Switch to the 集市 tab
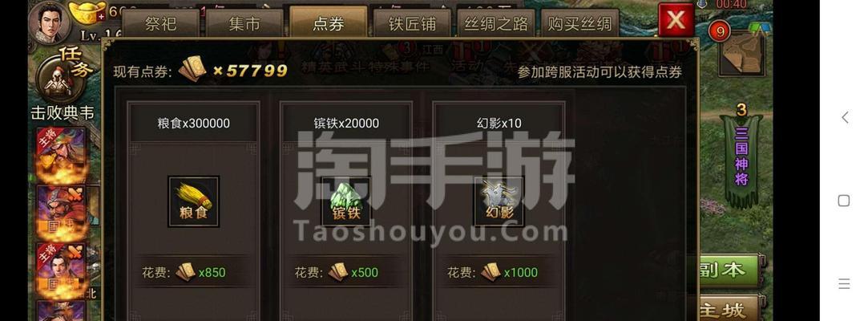Viewport: 868px width, 321px height. coord(244,24)
